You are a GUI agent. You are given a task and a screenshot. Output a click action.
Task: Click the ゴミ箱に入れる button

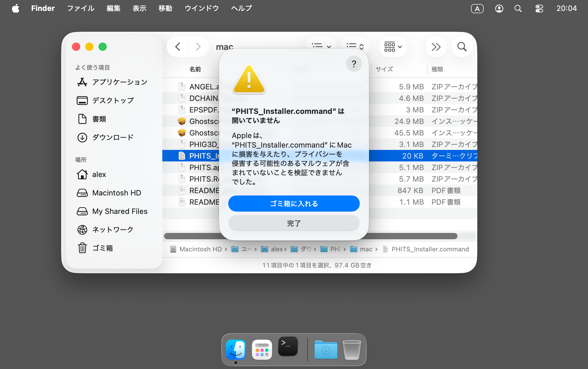294,204
